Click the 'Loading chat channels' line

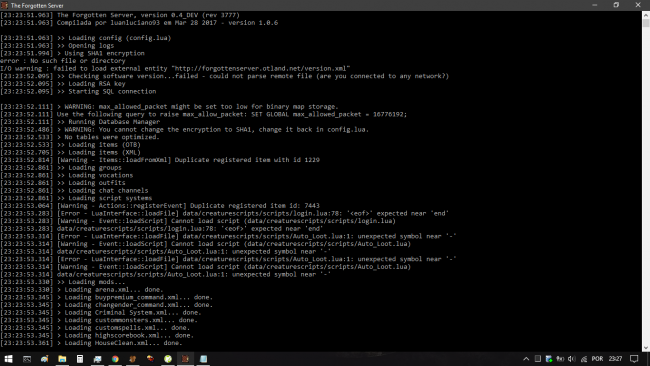tap(74, 191)
